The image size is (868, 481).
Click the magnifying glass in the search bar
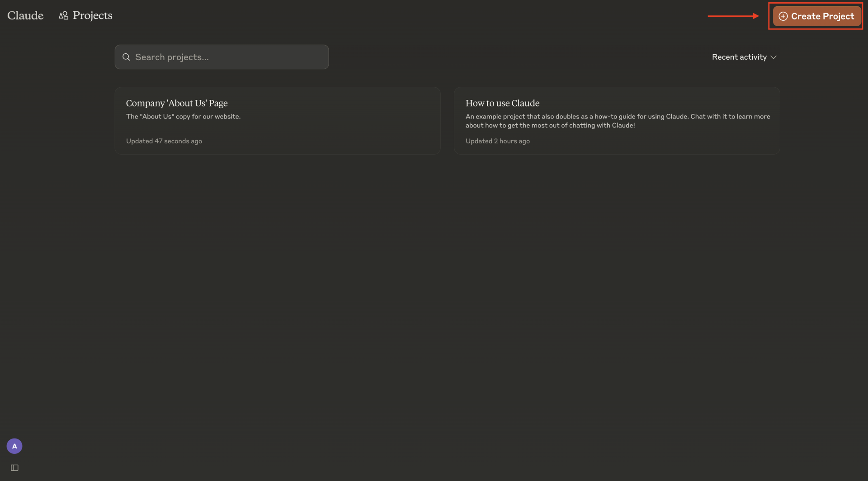[126, 57]
